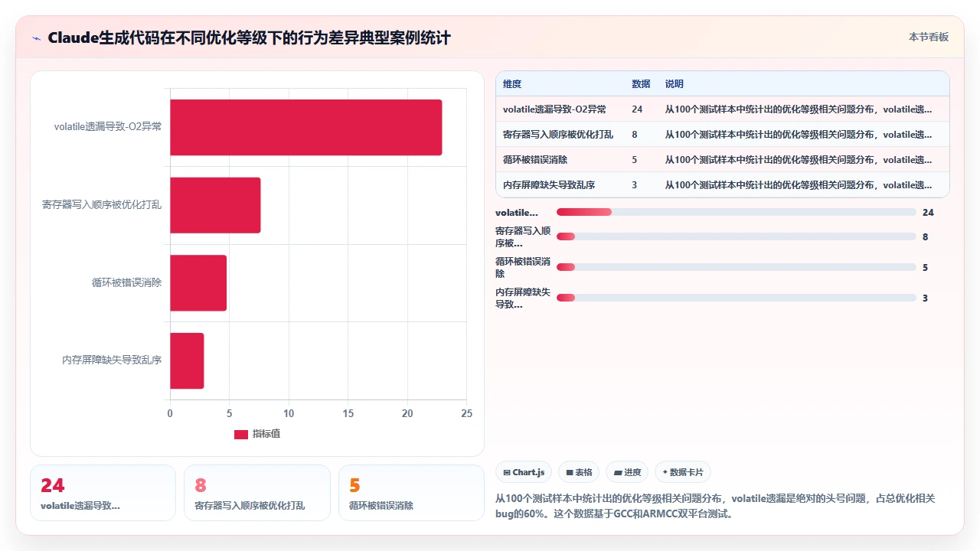
Task: Select the Chart.js tag chip
Action: pyautogui.click(x=524, y=472)
